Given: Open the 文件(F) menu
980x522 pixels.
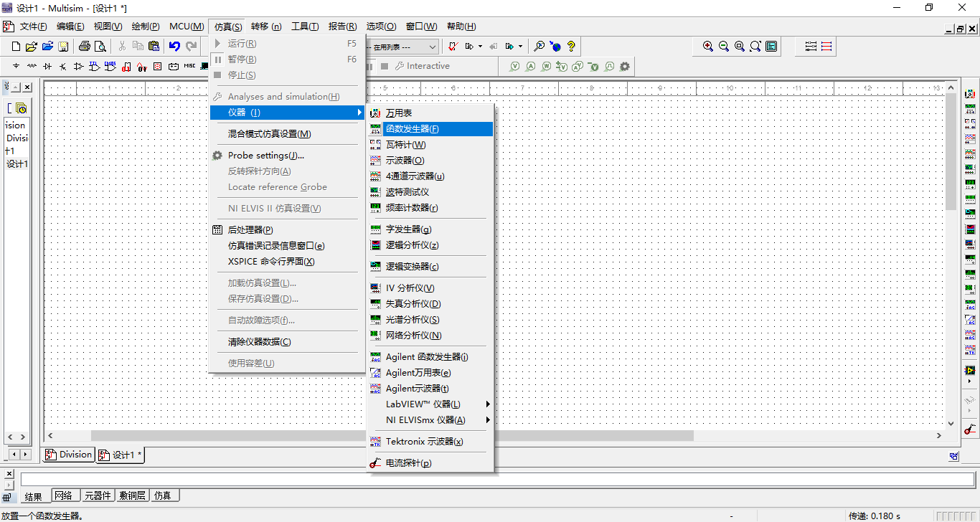Looking at the screenshot, I should 33,27.
